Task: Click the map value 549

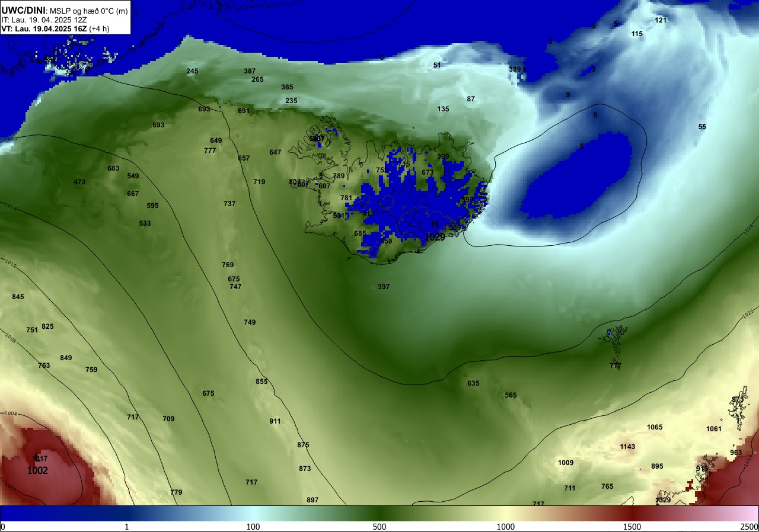Action: 133,176
